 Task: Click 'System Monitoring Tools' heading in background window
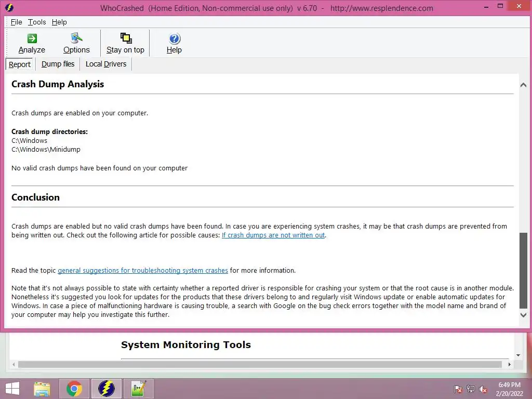[186, 345]
